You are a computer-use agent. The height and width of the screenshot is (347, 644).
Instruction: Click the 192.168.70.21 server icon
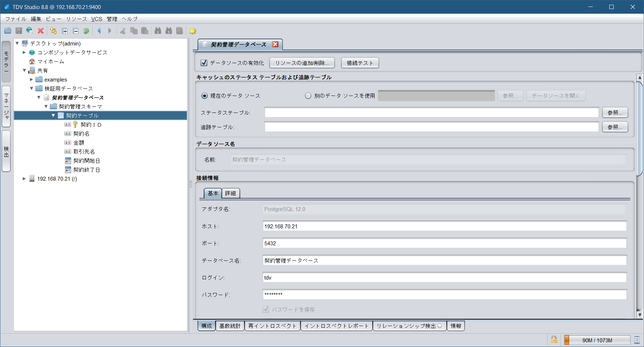[x=32, y=179]
